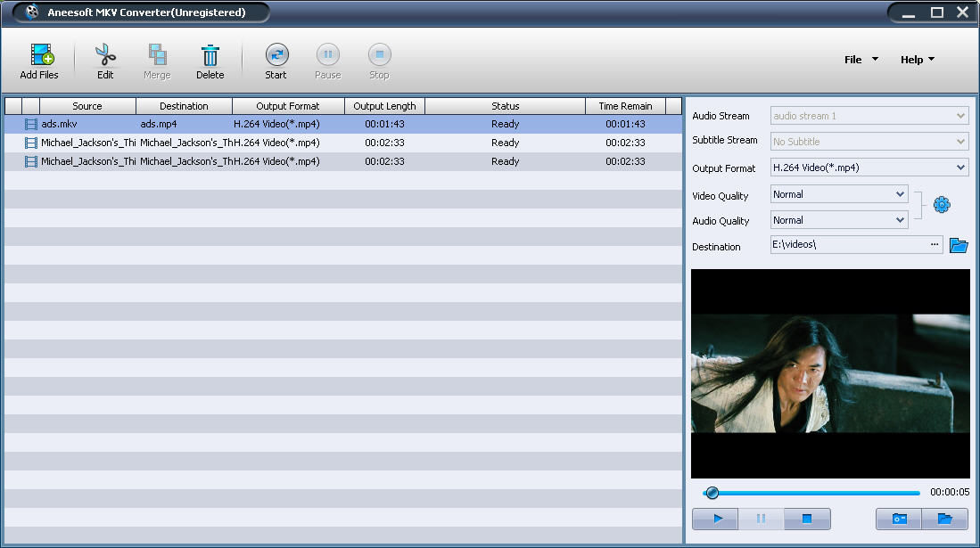Click the 00:01:43 output length cell
The width and height of the screenshot is (980, 548).
tap(384, 125)
